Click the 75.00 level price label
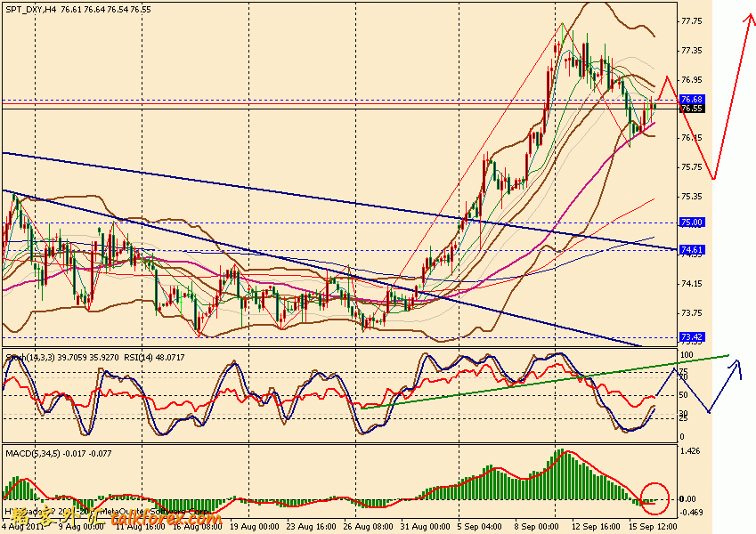This screenshot has width=756, height=534. tap(691, 222)
